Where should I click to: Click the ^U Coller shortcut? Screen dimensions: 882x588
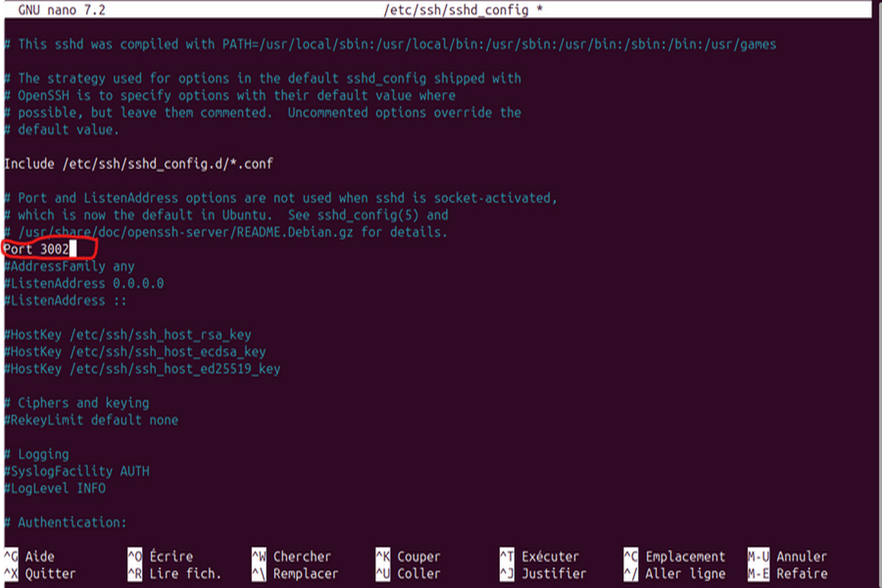409,573
